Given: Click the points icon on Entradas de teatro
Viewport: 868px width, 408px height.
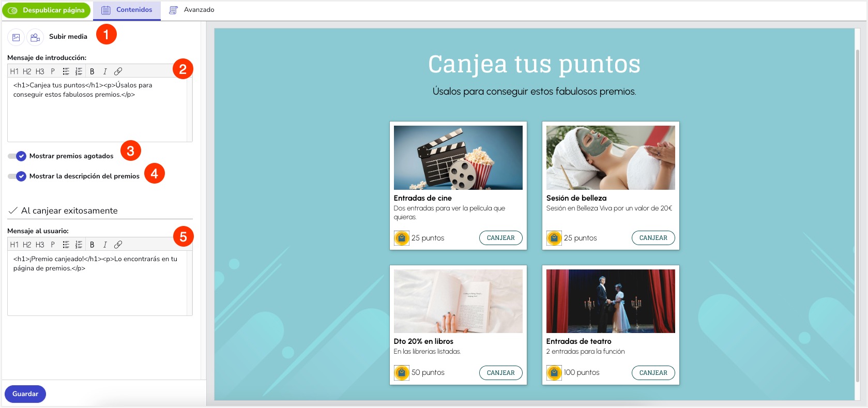Looking at the screenshot, I should point(554,373).
